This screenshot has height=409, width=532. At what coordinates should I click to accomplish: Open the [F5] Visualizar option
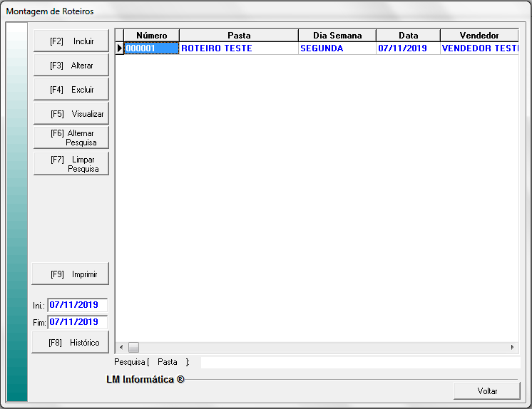point(71,114)
